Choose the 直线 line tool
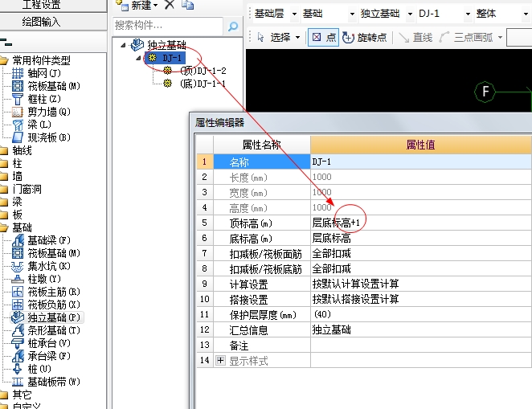Screen dimensions: 532x409 click(x=415, y=37)
